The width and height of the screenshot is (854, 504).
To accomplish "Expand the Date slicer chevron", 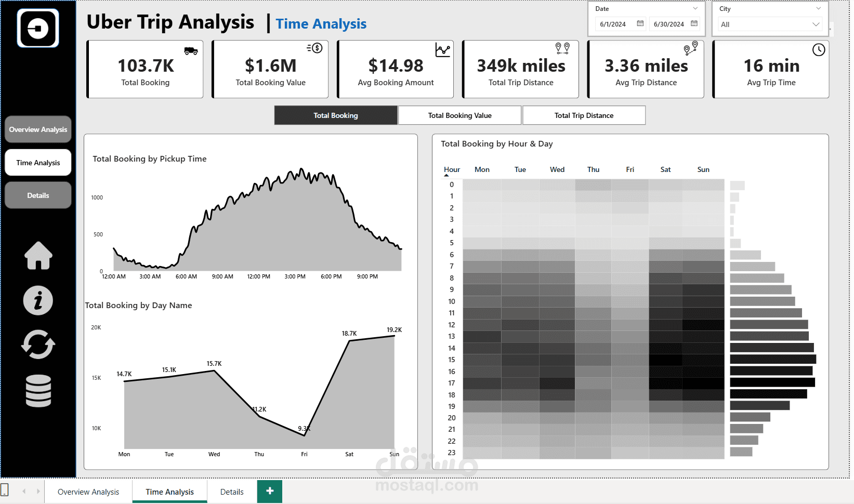I will click(x=695, y=8).
